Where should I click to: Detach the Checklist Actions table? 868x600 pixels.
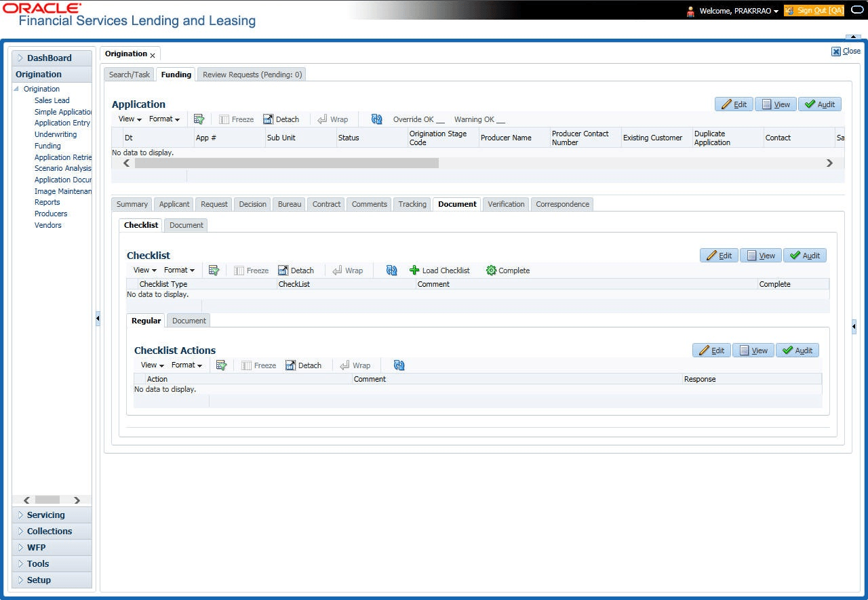point(304,365)
